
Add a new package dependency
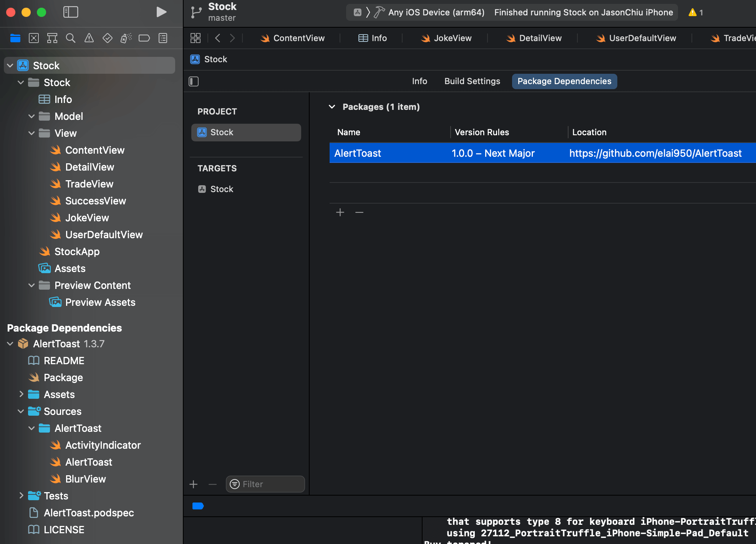coord(340,212)
